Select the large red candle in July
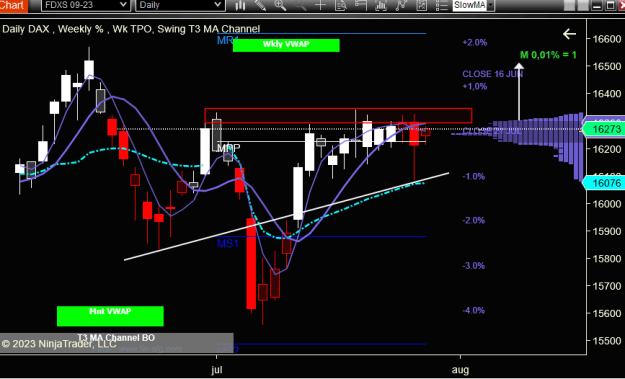The height and width of the screenshot is (379, 625). click(251, 263)
